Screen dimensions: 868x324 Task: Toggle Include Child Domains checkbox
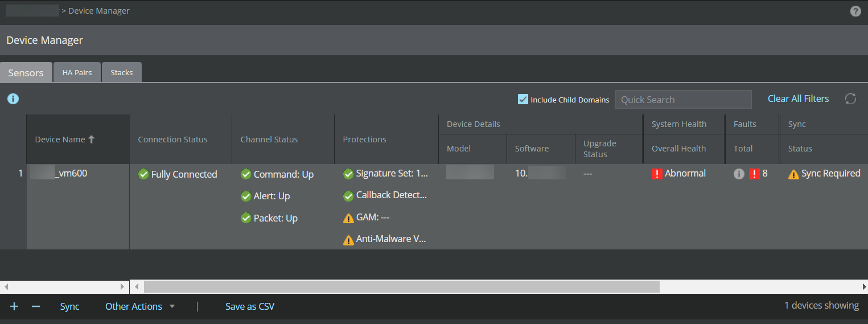[x=523, y=99]
